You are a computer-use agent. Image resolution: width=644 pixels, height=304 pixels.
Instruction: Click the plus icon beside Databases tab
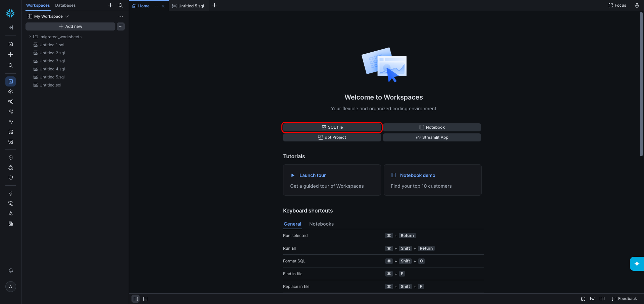pos(110,5)
